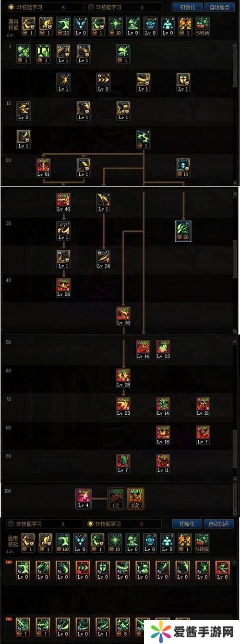The height and width of the screenshot is (644, 240).
Task: Click the skill icon showing Lv 46
Action: pyautogui.click(x=63, y=202)
